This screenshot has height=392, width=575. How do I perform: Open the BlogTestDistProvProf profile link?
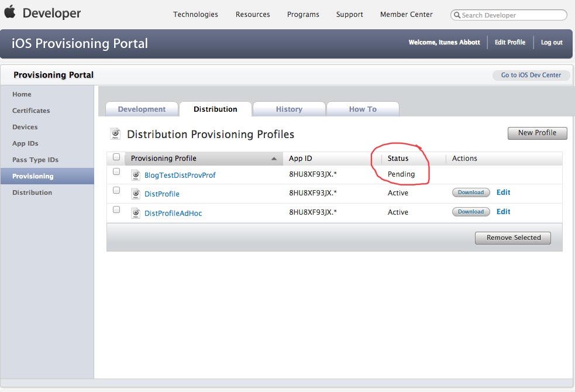click(x=180, y=176)
